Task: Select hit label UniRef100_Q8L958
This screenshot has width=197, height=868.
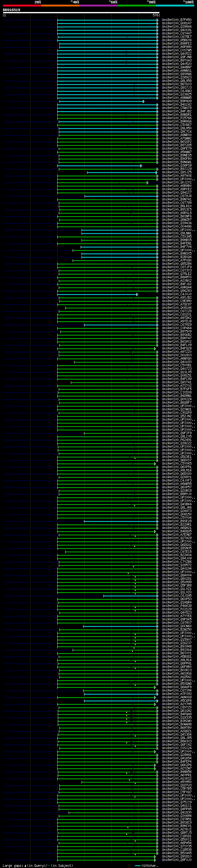Action: point(177,81)
